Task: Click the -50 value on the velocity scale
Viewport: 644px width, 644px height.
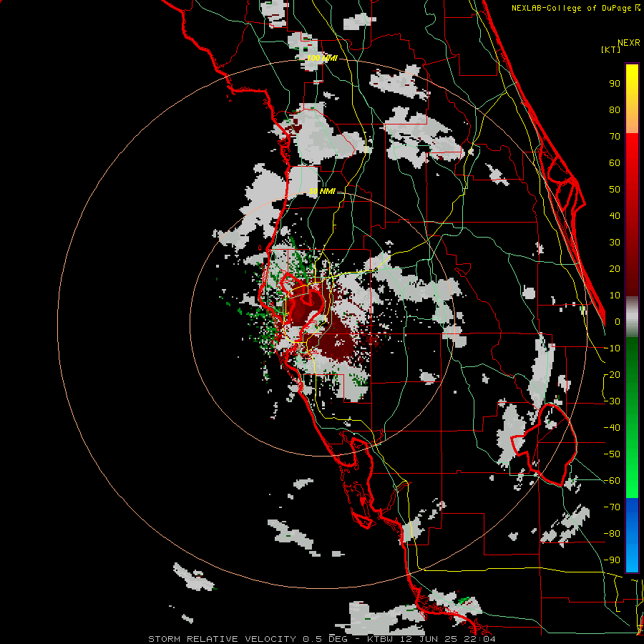Action: tap(612, 454)
